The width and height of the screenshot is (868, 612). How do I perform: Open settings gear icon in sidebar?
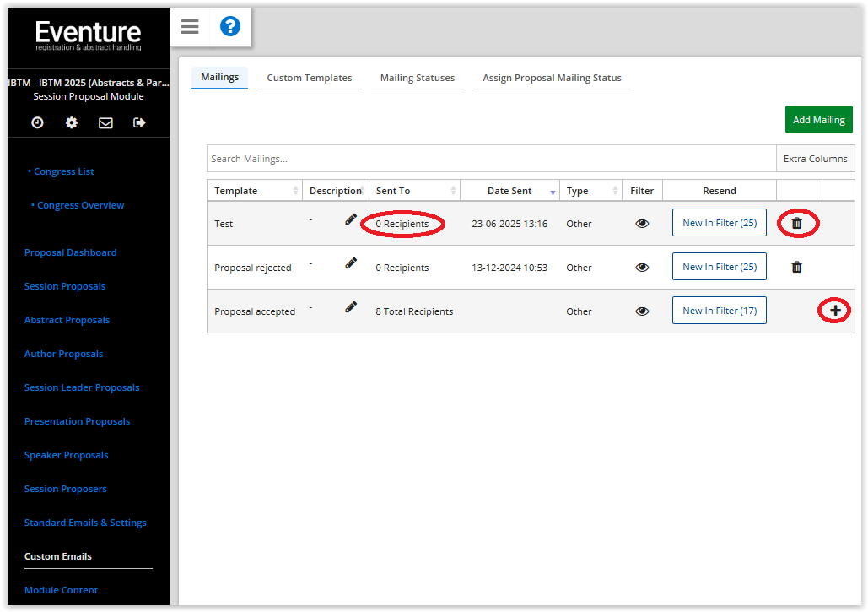coord(72,122)
